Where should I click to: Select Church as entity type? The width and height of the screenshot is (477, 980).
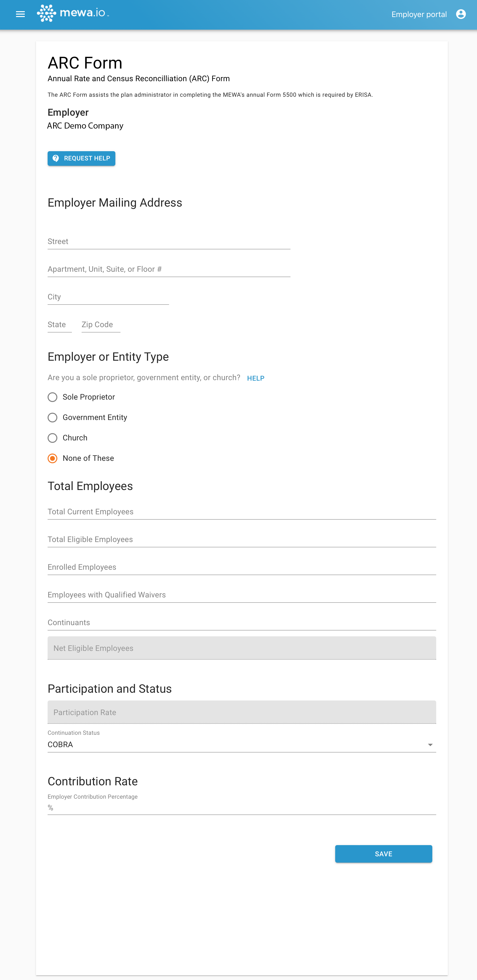[52, 438]
